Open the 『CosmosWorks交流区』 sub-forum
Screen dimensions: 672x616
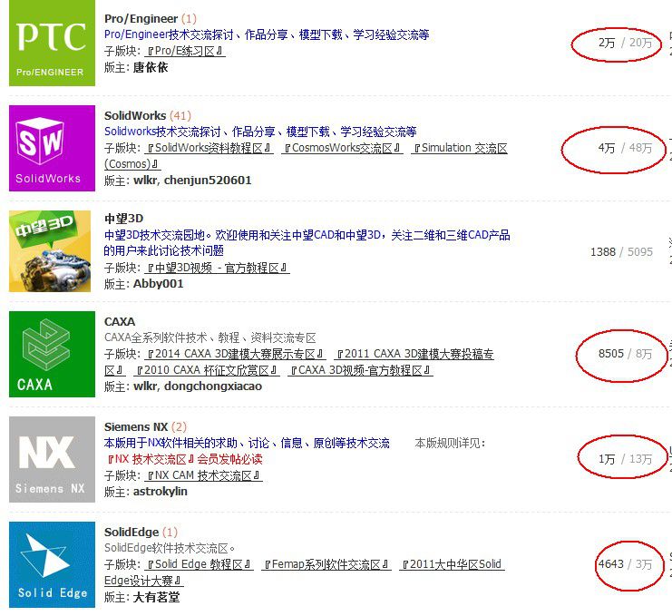(x=342, y=148)
